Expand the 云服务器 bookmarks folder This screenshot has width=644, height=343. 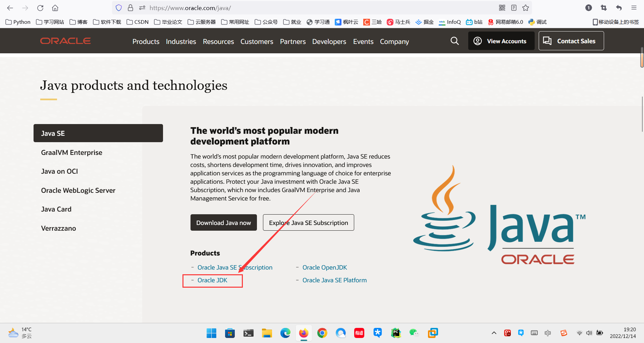(x=202, y=22)
